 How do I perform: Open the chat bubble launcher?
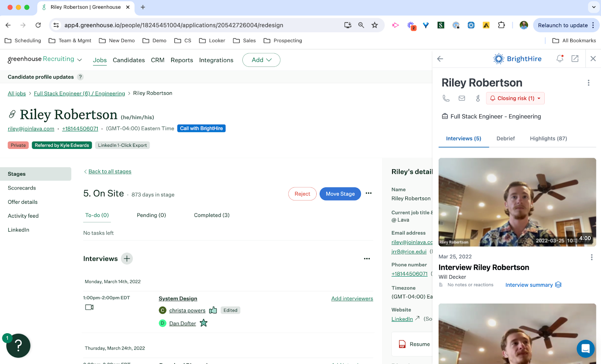click(585, 349)
